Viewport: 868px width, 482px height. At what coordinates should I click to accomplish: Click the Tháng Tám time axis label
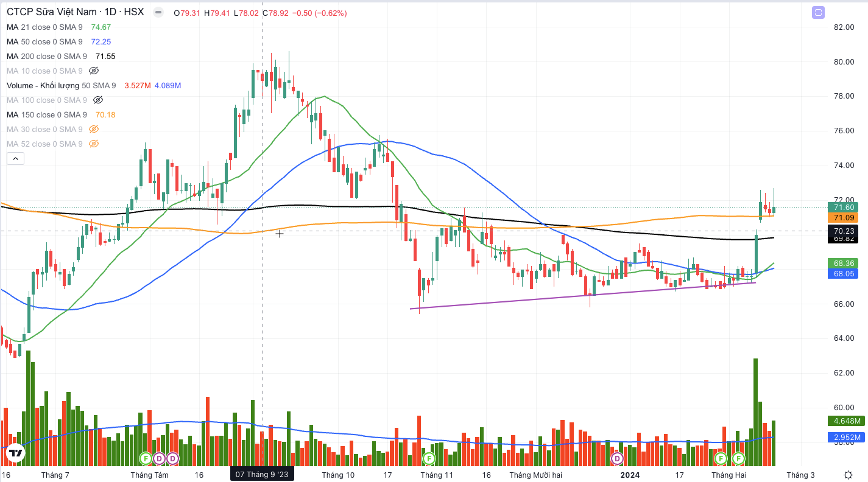click(x=149, y=475)
